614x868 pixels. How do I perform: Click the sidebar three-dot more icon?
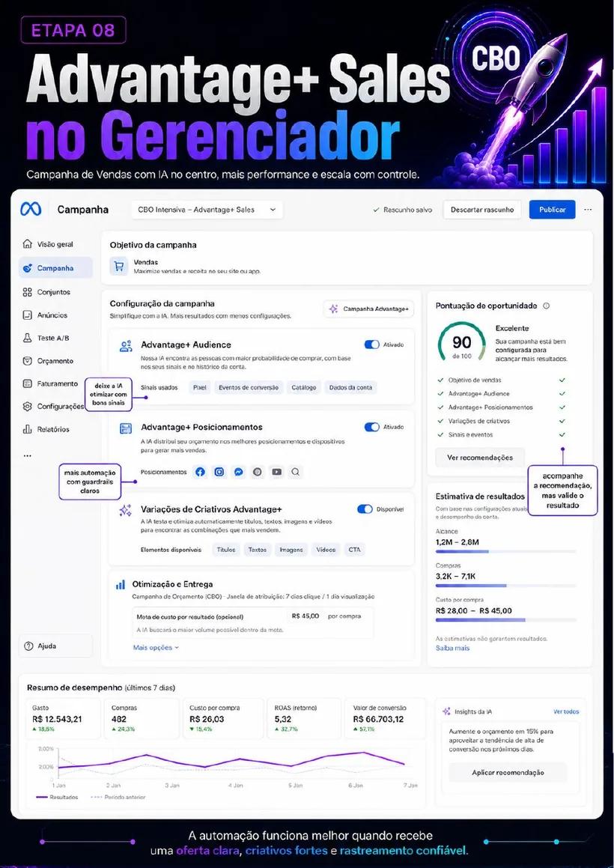[x=27, y=455]
